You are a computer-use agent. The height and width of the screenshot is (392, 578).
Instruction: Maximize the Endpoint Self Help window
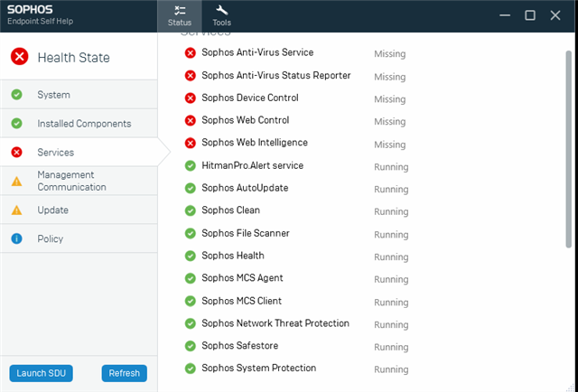(x=530, y=15)
